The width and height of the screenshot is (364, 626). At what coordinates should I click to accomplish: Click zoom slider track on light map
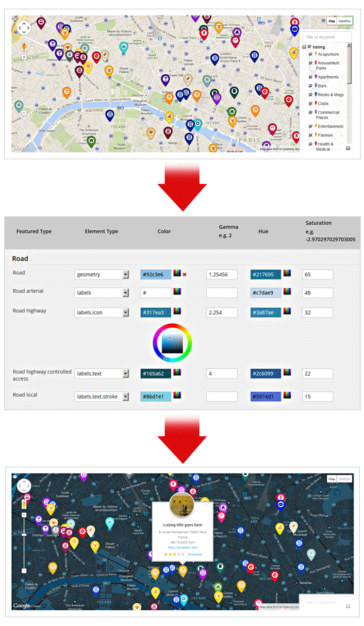click(24, 85)
